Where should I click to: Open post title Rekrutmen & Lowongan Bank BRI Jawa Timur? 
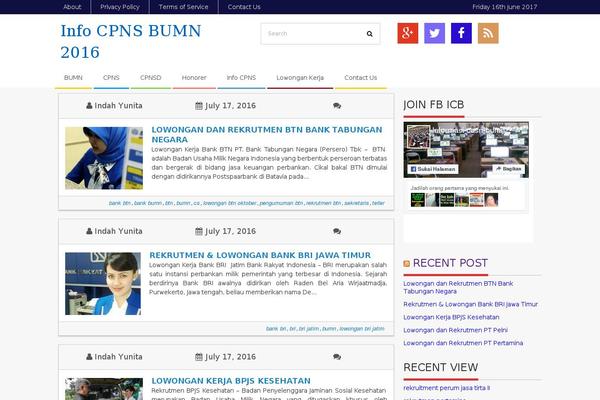click(x=260, y=255)
